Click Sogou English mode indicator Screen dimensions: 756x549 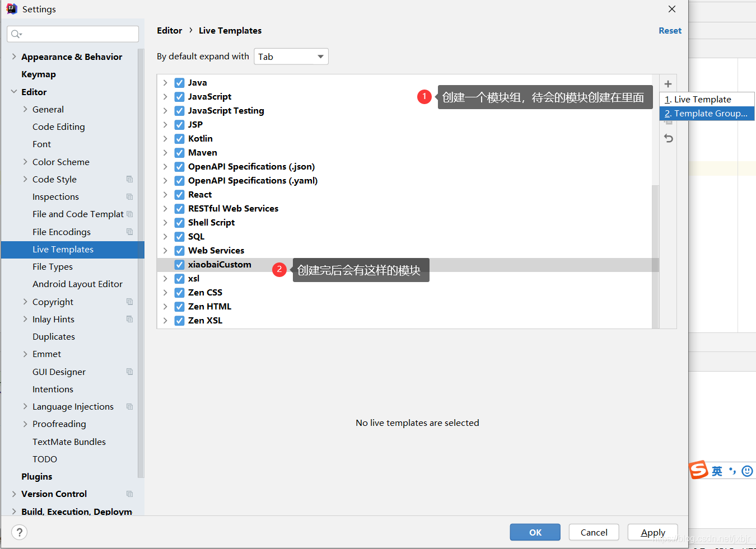[717, 471]
